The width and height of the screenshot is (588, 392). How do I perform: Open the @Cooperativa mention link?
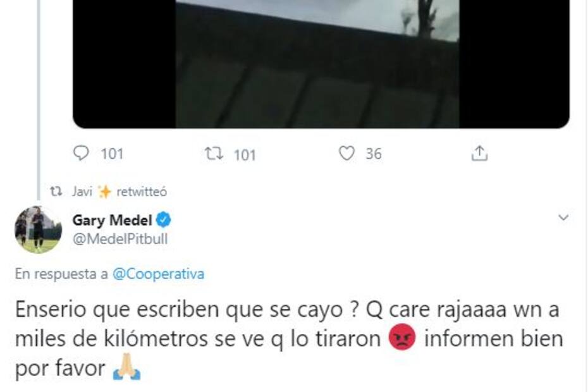(158, 274)
